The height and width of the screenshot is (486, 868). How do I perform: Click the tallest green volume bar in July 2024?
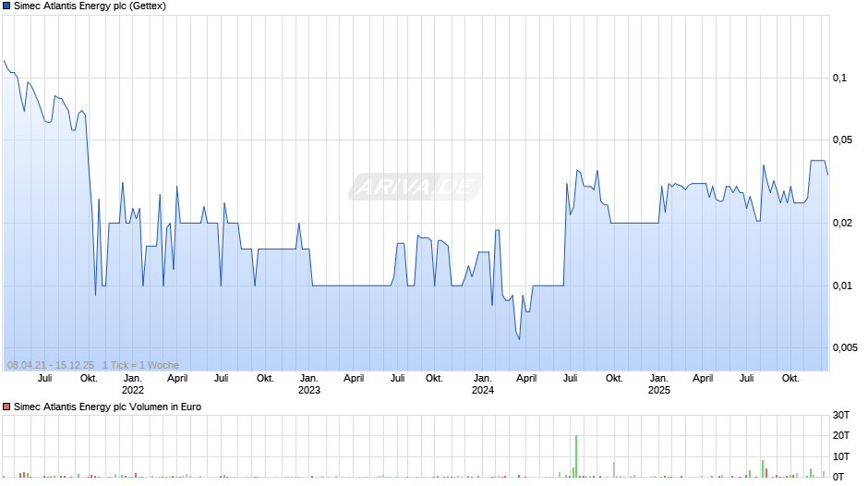(x=576, y=456)
